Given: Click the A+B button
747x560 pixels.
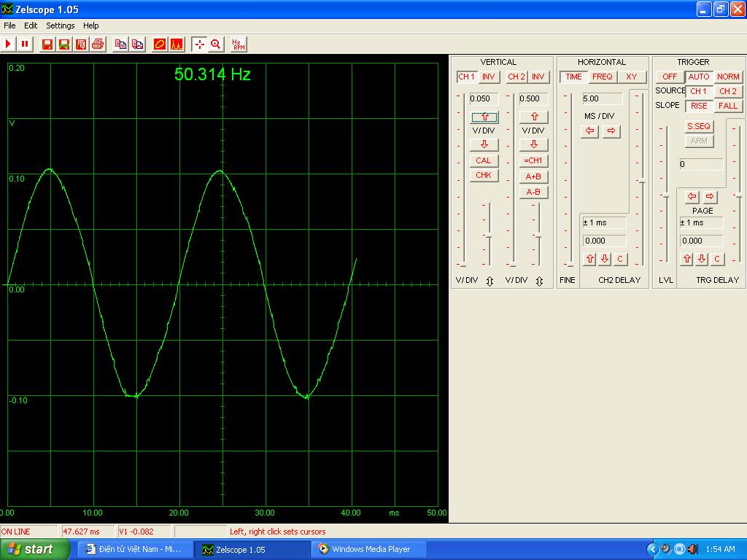Looking at the screenshot, I should pyautogui.click(x=534, y=176).
